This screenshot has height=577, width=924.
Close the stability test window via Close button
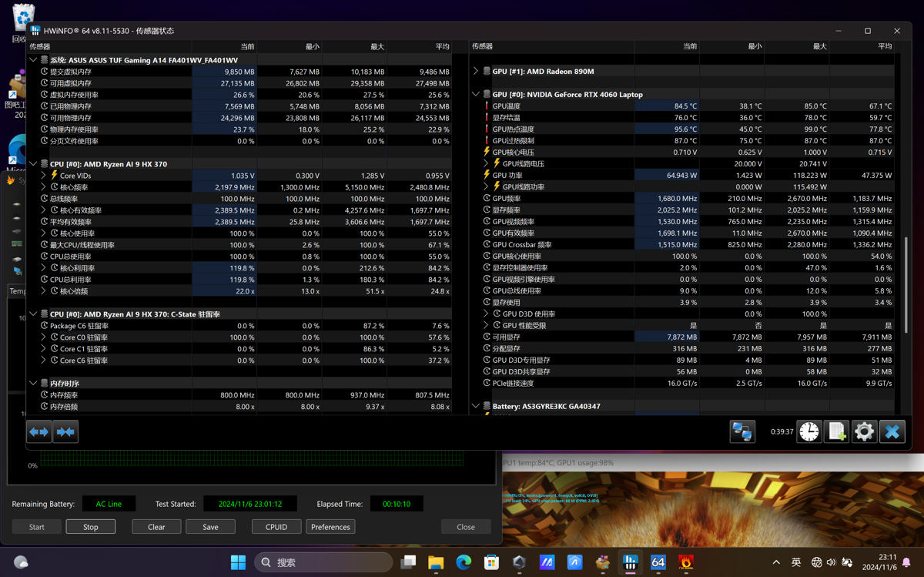pos(466,527)
